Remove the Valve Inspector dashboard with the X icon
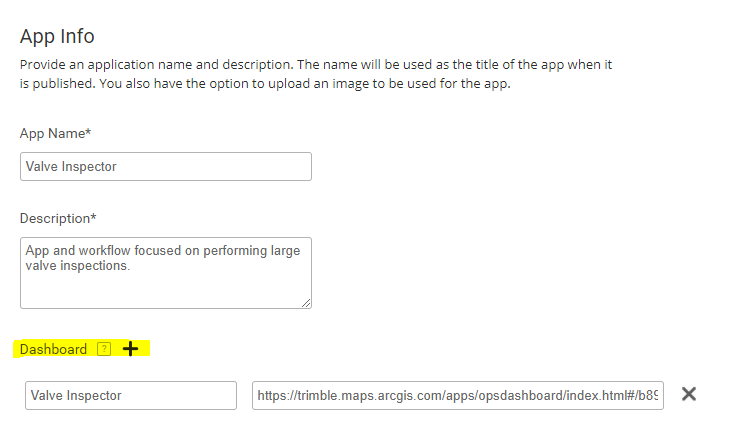The height and width of the screenshot is (443, 744). tap(688, 394)
